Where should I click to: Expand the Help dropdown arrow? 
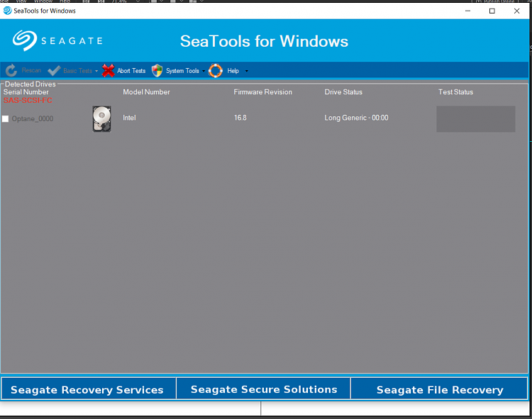click(x=246, y=71)
